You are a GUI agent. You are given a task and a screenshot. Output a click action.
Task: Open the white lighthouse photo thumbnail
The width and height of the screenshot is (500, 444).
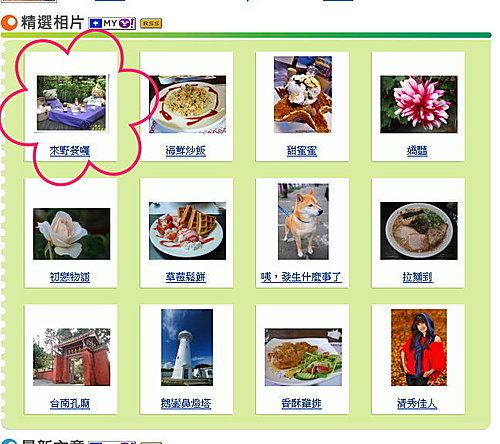click(x=187, y=347)
